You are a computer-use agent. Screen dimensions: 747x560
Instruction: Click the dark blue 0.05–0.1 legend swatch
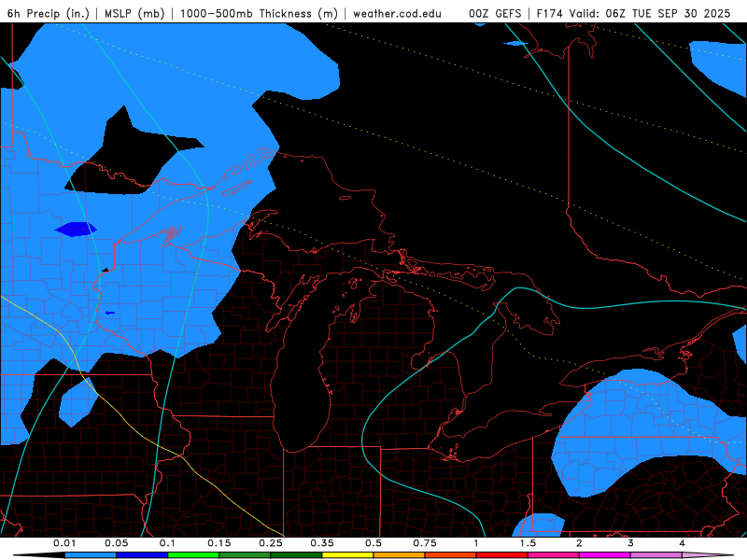pos(142,555)
